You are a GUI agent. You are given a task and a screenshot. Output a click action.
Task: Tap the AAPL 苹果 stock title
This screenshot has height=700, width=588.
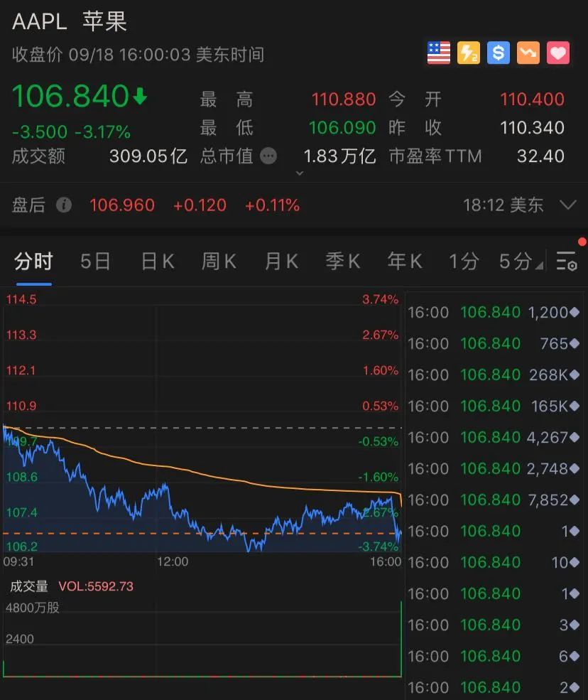[70, 21]
